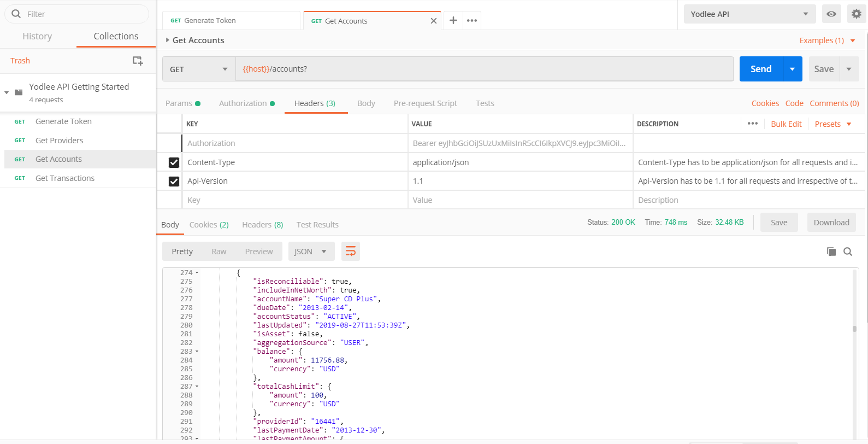Switch to the History tab
The width and height of the screenshot is (868, 444).
click(37, 36)
